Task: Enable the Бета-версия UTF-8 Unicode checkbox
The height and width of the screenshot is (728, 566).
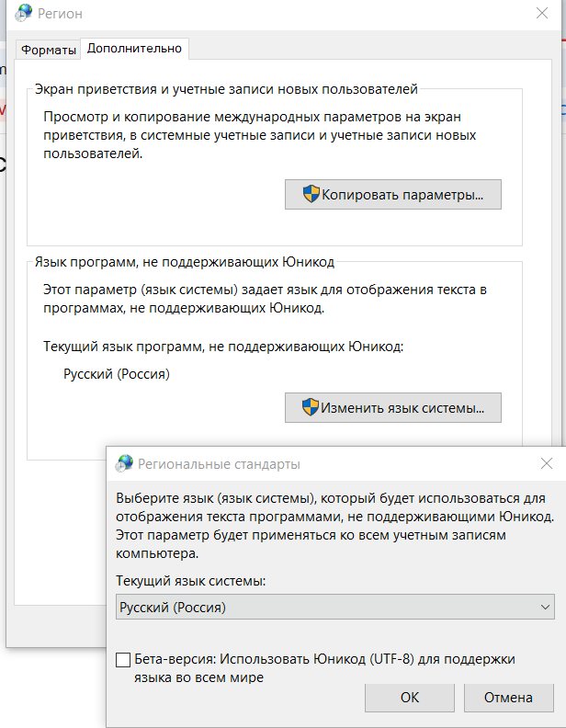Action: [x=123, y=660]
